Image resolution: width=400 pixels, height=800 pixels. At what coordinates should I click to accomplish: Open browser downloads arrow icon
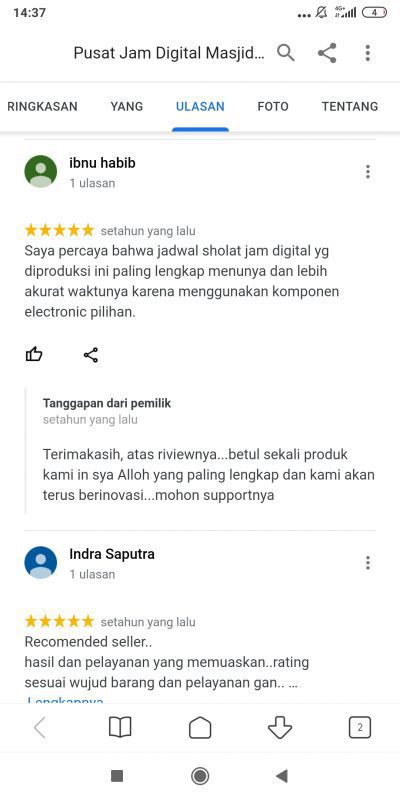tap(280, 727)
